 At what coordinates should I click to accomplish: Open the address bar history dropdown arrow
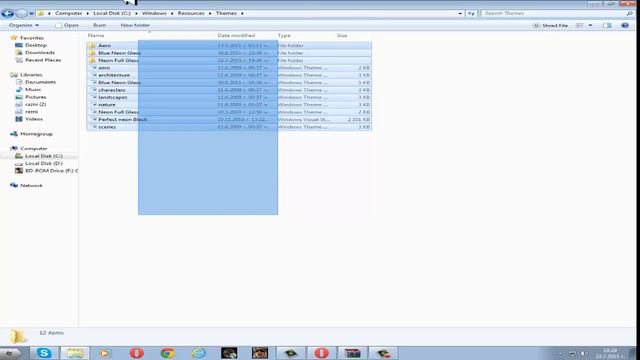(x=460, y=13)
